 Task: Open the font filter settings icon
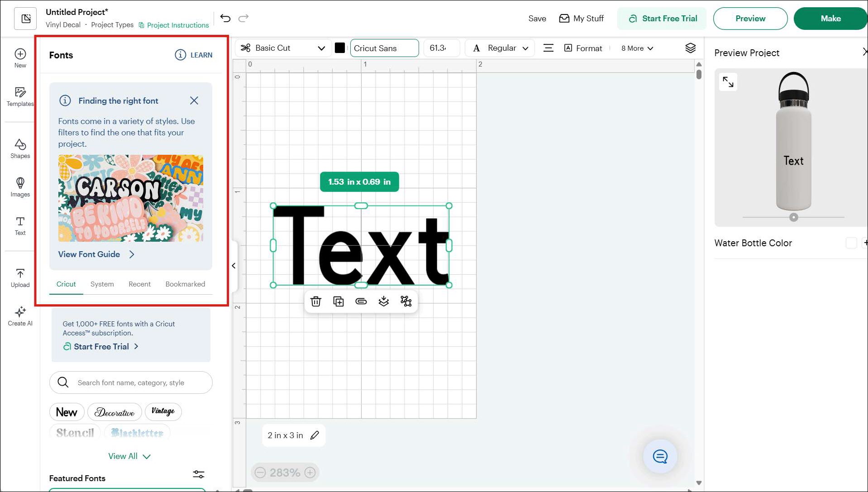[199, 474]
